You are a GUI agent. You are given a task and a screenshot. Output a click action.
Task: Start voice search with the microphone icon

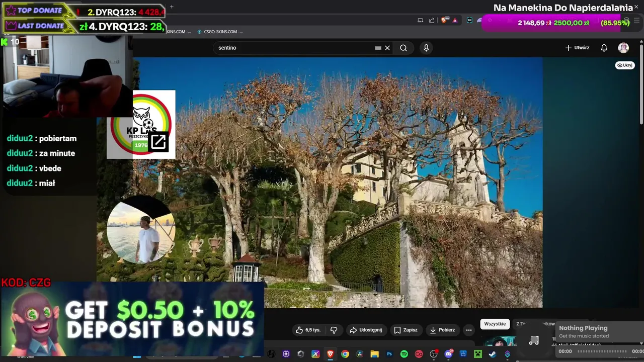click(426, 48)
